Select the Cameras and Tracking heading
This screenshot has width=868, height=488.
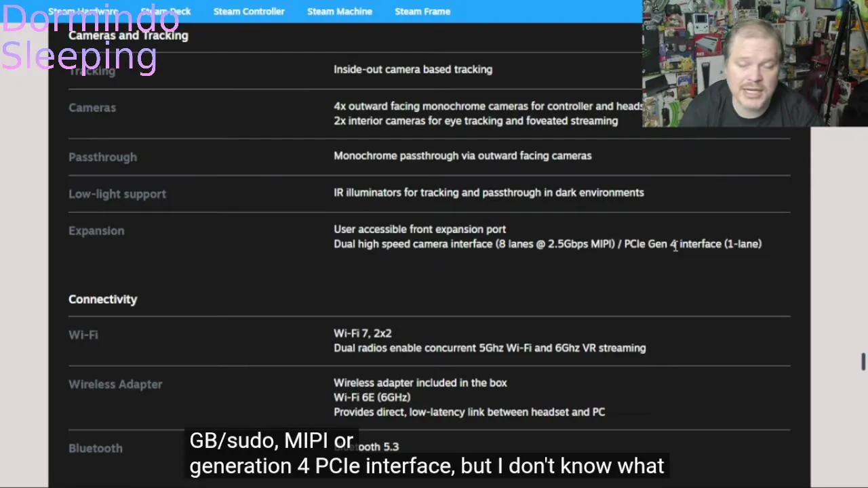pos(128,35)
